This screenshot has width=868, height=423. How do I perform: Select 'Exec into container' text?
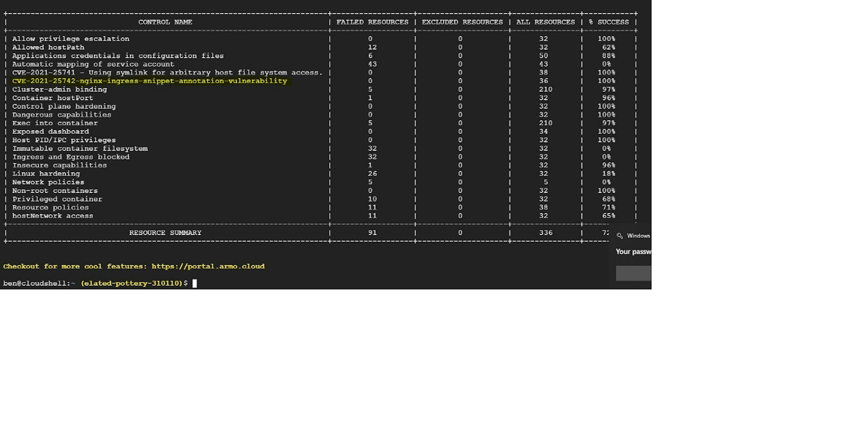coord(55,123)
